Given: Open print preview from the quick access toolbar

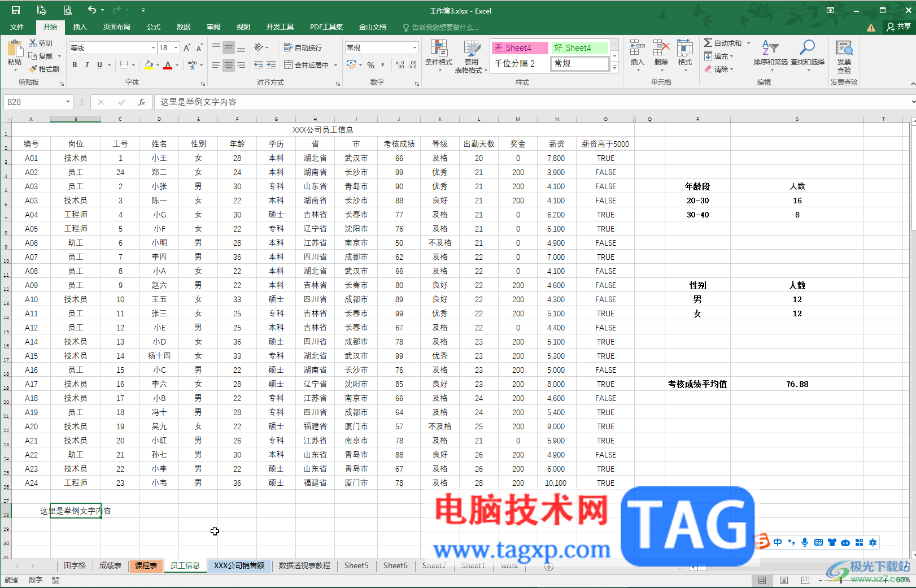Looking at the screenshot, I should [68, 10].
